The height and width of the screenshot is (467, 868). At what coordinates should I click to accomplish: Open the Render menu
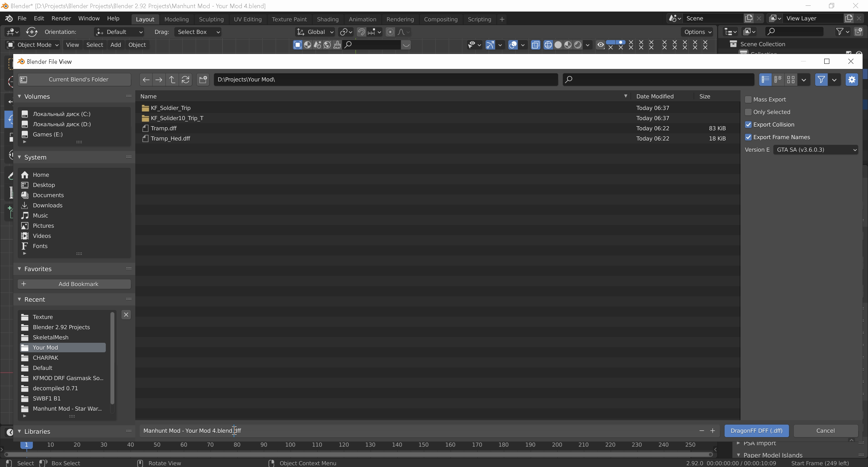pos(61,18)
